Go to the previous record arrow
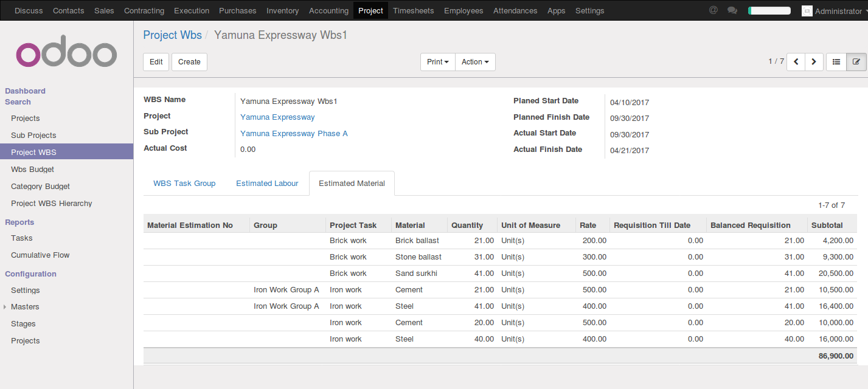868x389 pixels. point(796,62)
